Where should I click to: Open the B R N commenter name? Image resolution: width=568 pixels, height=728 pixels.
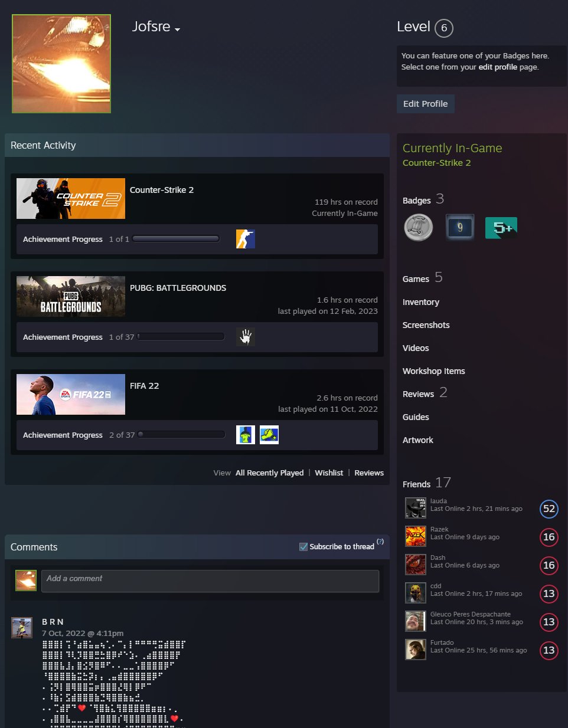(53, 622)
